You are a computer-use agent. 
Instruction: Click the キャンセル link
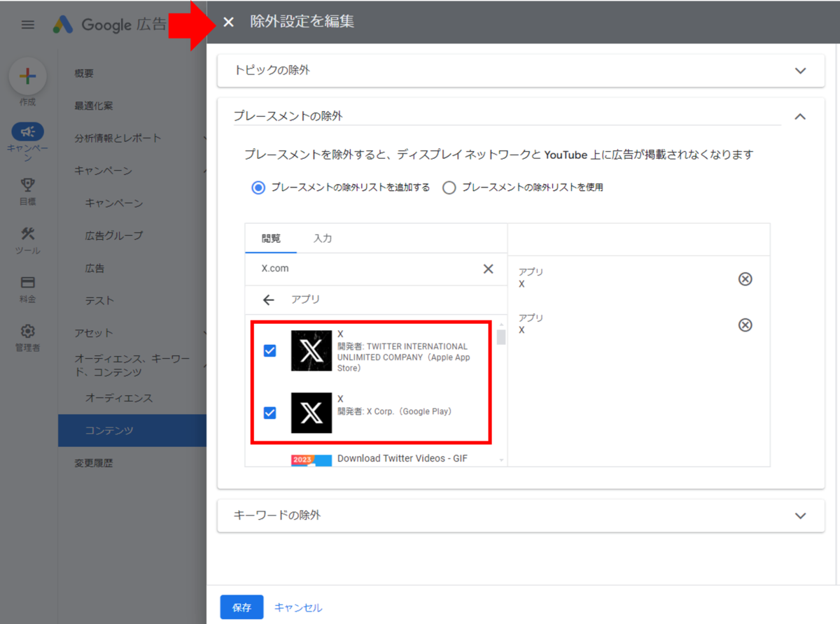[x=298, y=607]
